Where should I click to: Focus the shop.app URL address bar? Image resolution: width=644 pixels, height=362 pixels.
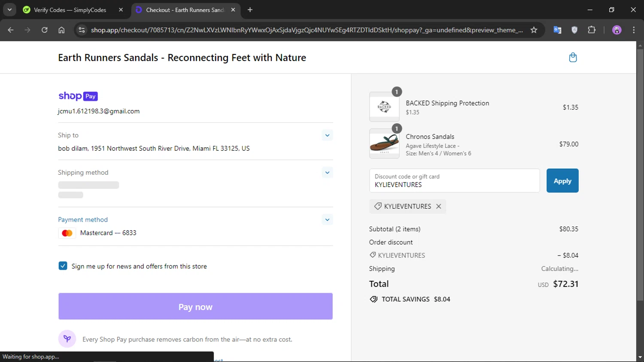[x=307, y=30]
